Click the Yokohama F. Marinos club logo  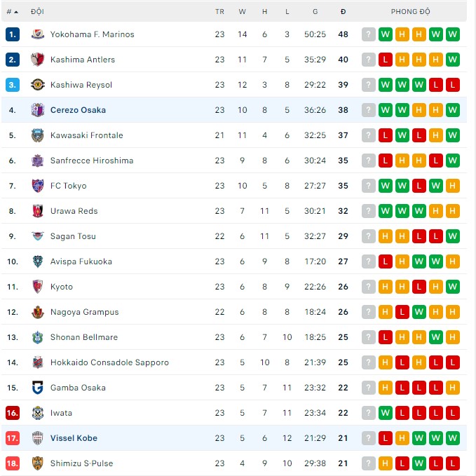38,34
